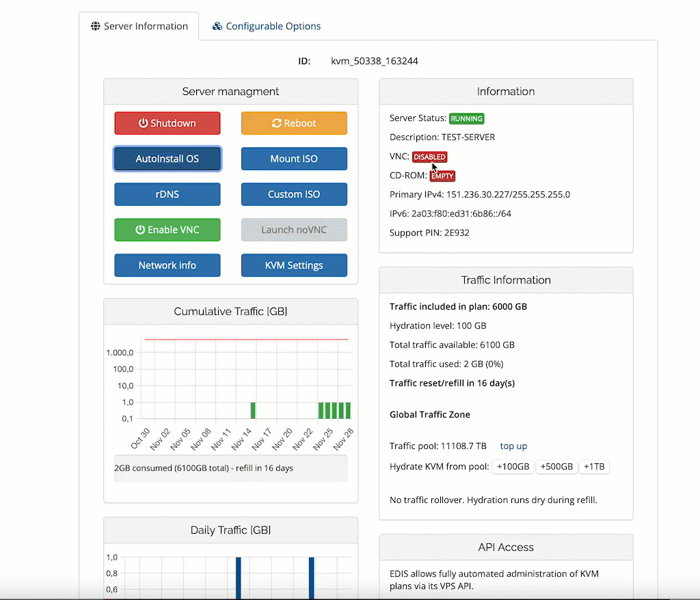Click the green Enable VNC button
The image size is (700, 600).
click(x=167, y=230)
